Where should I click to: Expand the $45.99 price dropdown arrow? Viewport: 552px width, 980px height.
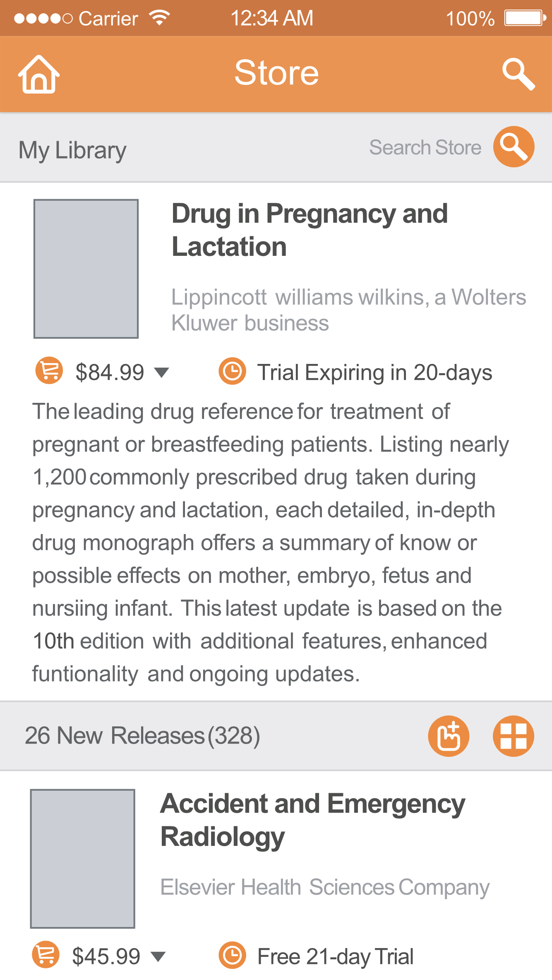(x=158, y=956)
